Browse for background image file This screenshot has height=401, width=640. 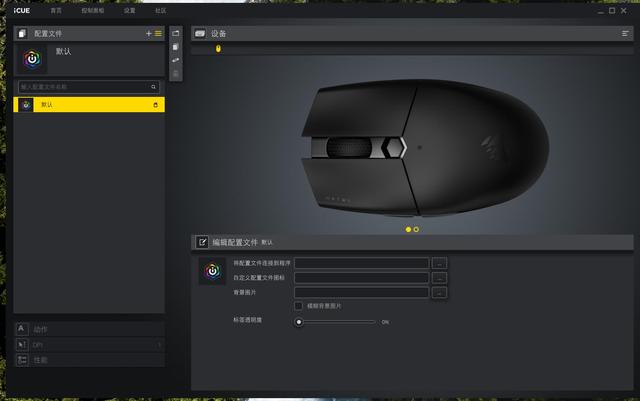439,292
